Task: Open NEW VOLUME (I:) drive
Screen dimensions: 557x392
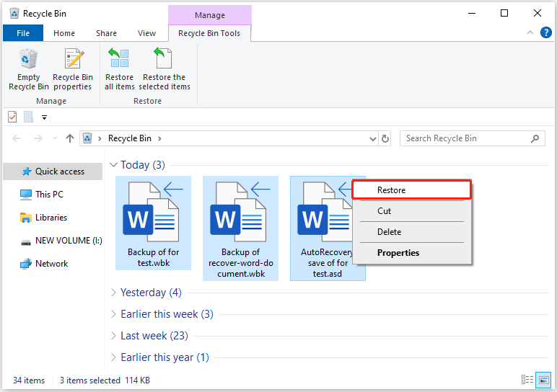Action: pos(61,241)
